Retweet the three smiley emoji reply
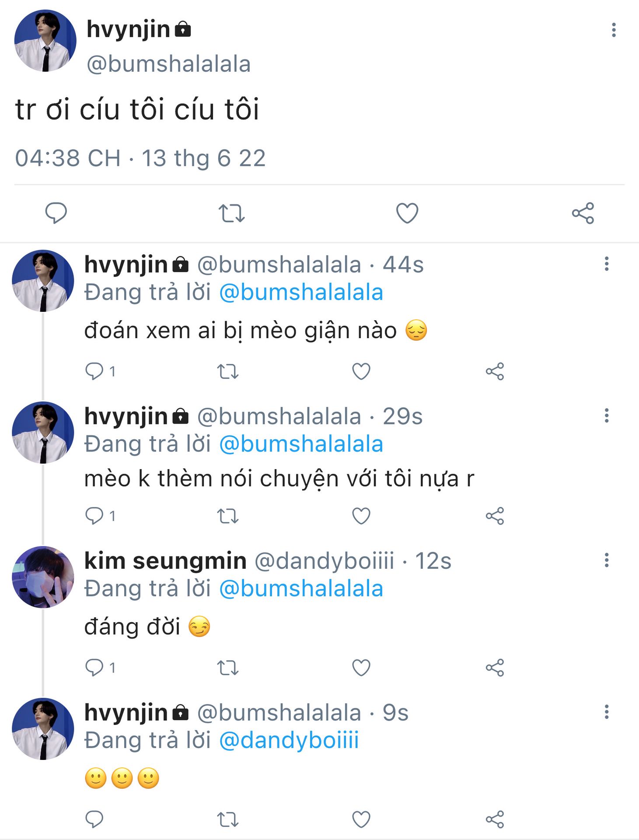Screen dimensions: 639x840 (228, 819)
